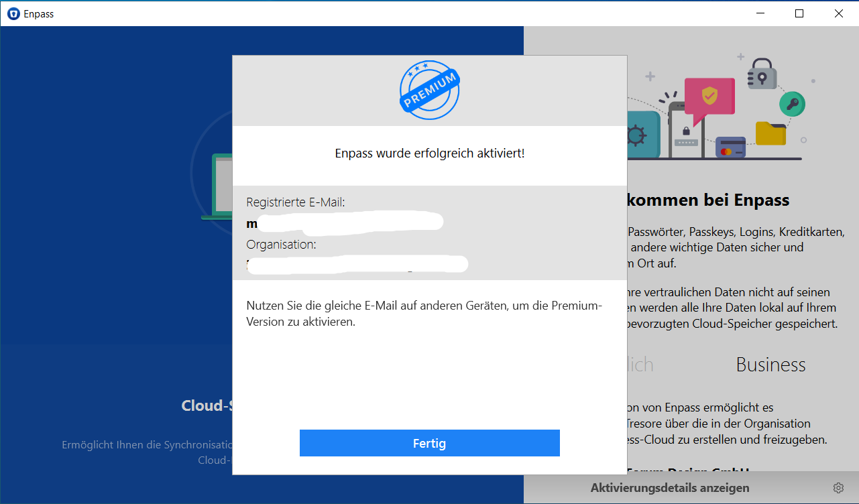This screenshot has width=859, height=504.
Task: Minimize the Enpass window
Action: click(x=760, y=13)
